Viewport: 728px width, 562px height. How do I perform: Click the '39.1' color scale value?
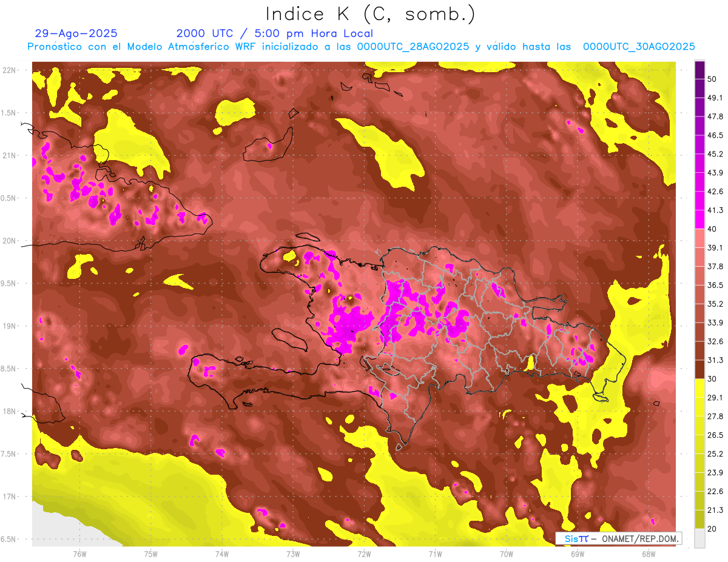715,248
